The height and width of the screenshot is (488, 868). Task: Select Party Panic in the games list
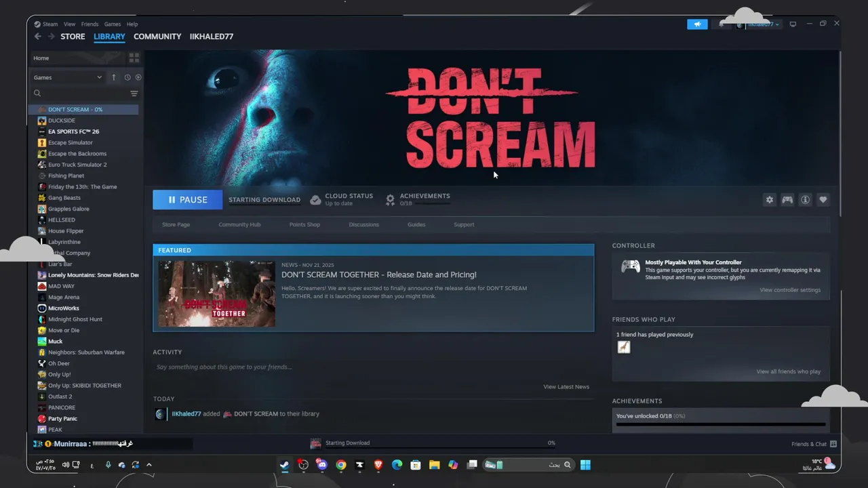62,419
